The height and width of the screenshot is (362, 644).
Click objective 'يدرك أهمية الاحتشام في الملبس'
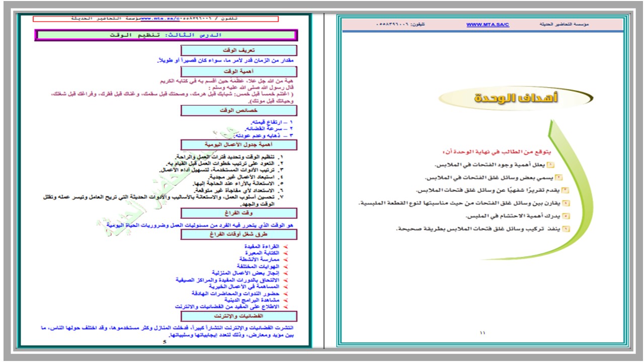tap(518, 216)
